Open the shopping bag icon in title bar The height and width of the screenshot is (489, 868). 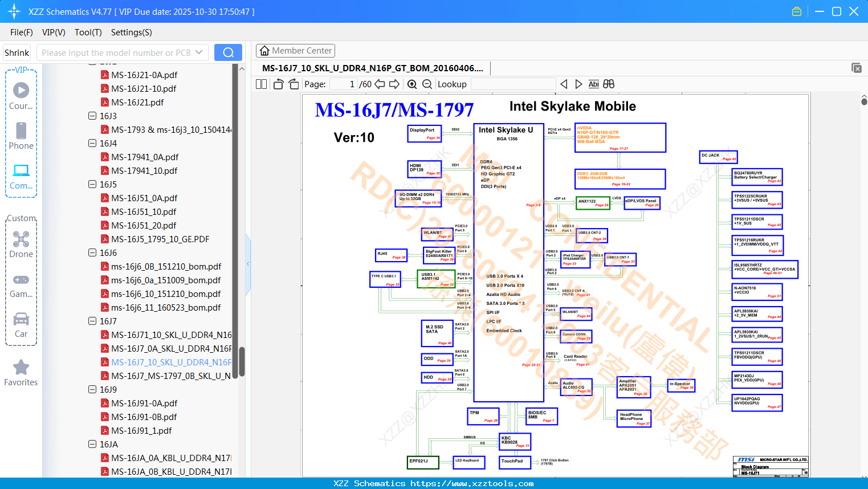(x=797, y=11)
